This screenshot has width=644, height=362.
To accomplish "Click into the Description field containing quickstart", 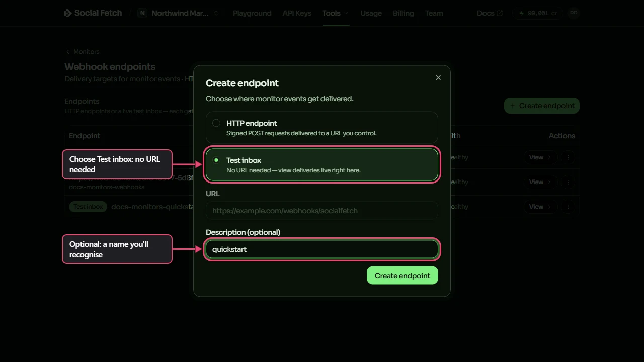I will [322, 249].
